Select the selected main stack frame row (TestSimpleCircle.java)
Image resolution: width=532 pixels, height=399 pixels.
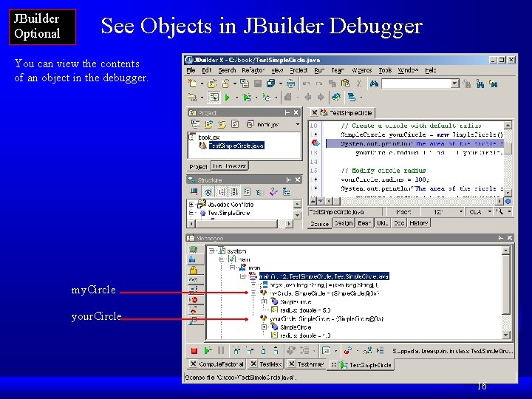(x=324, y=276)
